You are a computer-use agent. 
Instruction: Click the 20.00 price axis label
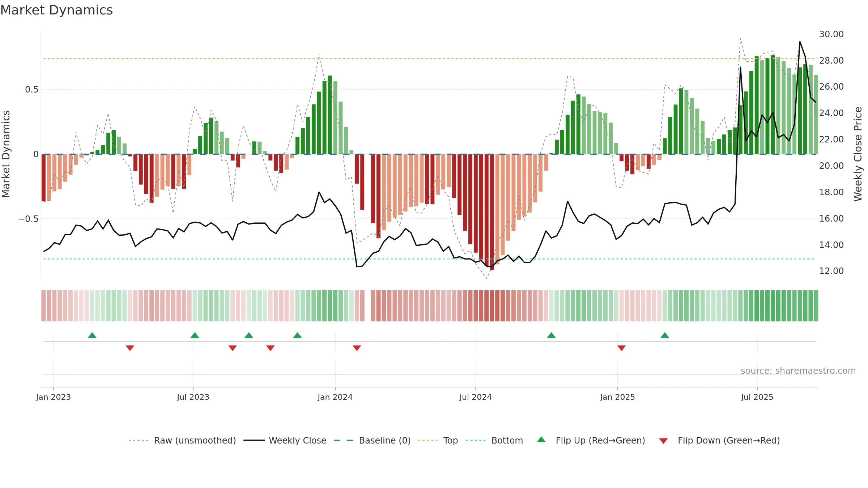[x=831, y=166]
